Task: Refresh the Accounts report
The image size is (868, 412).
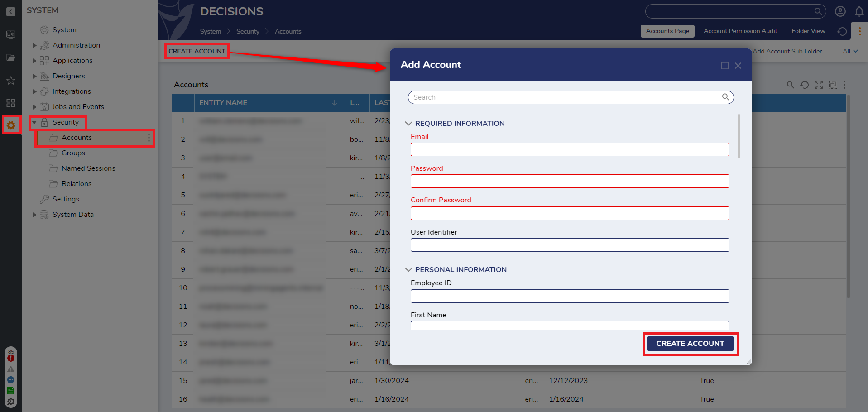Action: click(804, 85)
